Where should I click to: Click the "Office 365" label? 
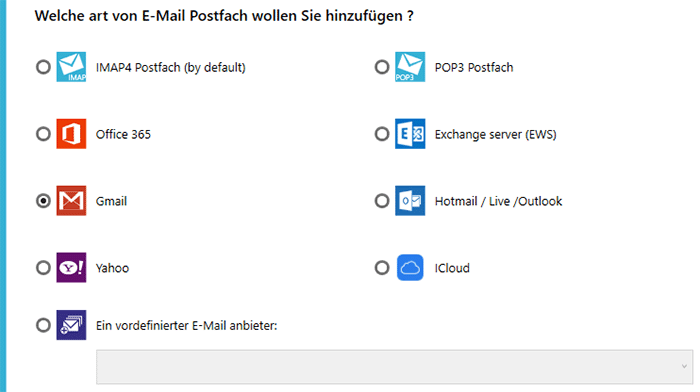pos(123,134)
